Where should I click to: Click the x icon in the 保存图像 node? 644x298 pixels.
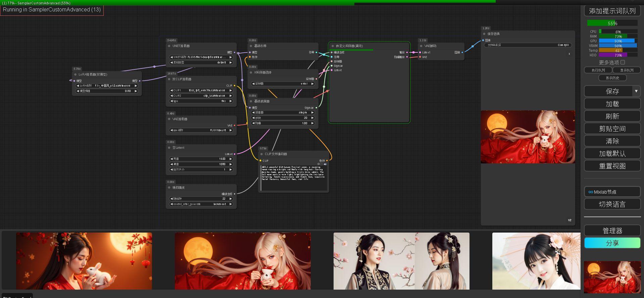coord(569,54)
